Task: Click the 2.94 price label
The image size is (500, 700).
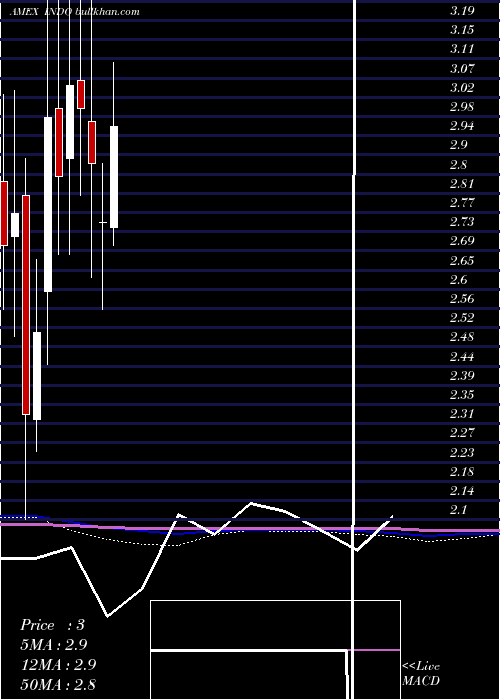Action: 462,125
